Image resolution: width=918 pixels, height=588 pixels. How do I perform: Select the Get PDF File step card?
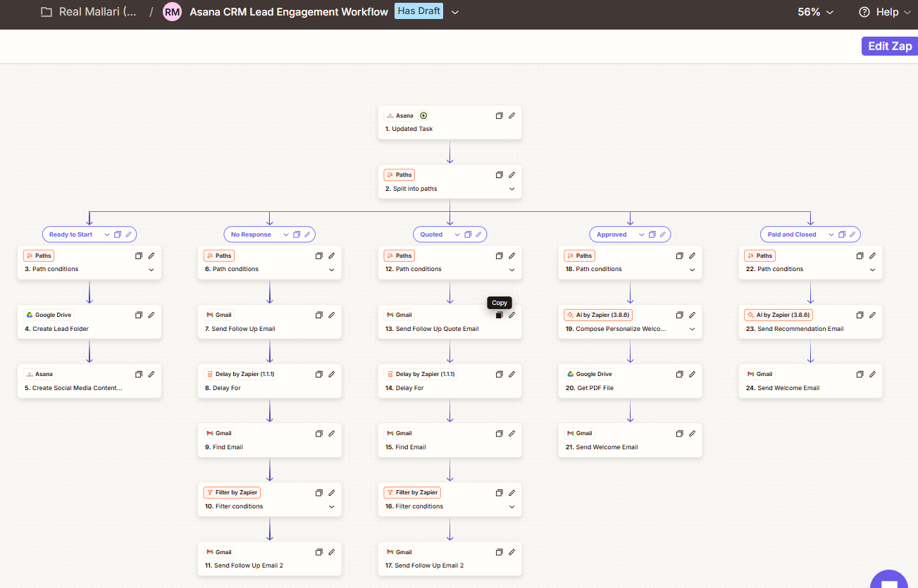(631, 381)
